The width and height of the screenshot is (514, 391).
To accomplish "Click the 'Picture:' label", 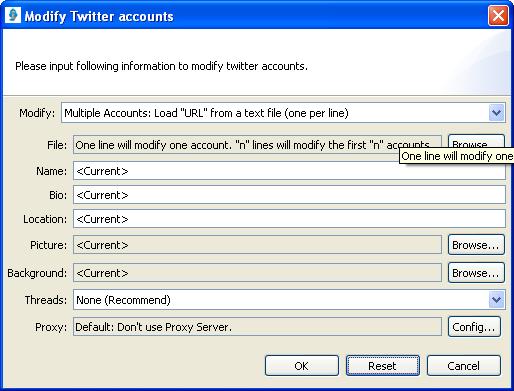I will pyautogui.click(x=48, y=245).
